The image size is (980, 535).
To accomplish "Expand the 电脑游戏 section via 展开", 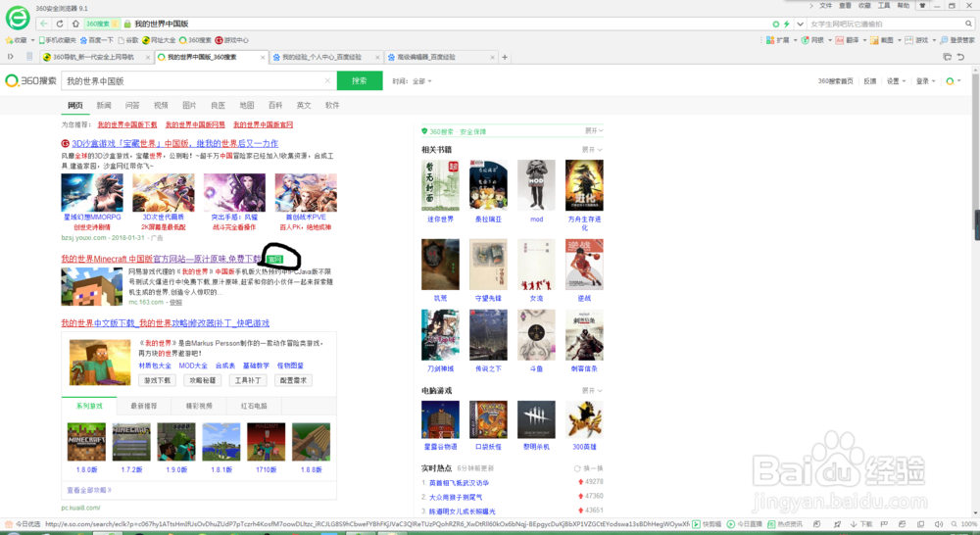I will tap(592, 391).
